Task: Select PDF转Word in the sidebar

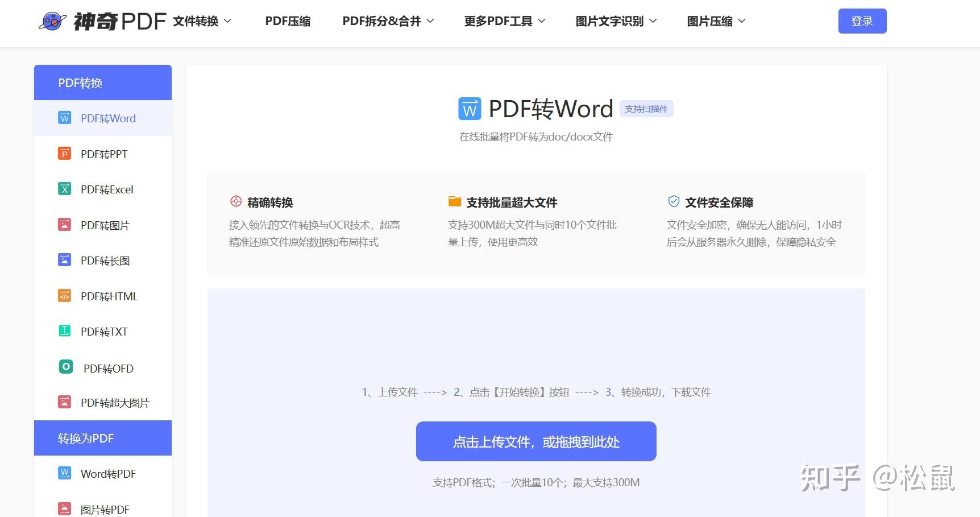Action: pyautogui.click(x=103, y=118)
